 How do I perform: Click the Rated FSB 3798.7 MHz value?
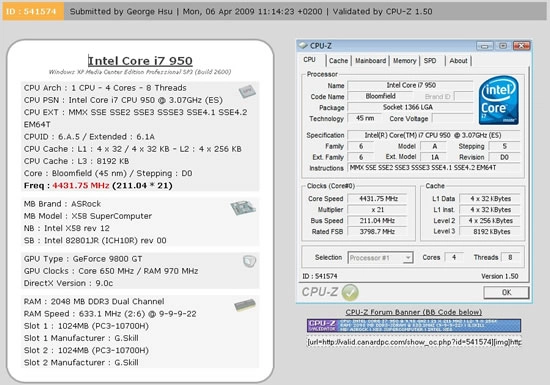377,231
